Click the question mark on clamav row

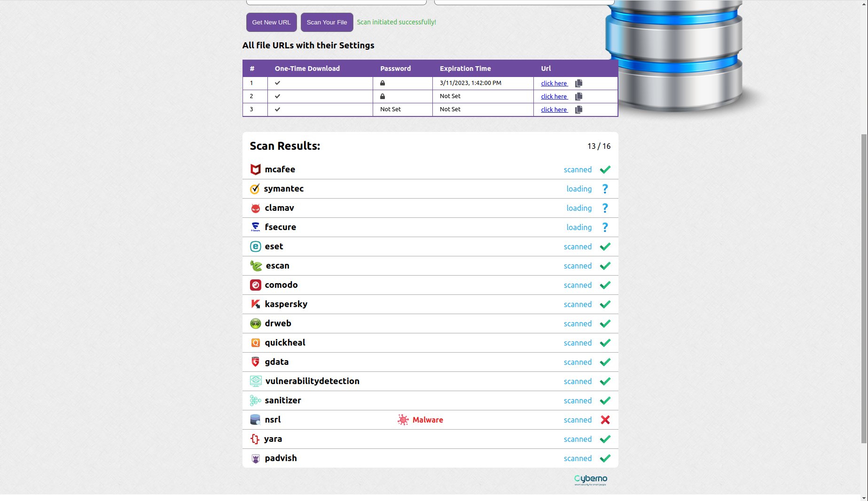coord(605,208)
